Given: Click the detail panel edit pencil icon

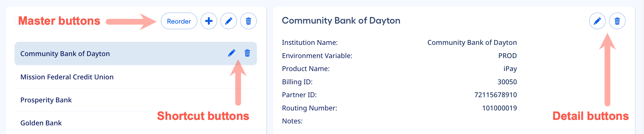Looking at the screenshot, I should point(597,21).
